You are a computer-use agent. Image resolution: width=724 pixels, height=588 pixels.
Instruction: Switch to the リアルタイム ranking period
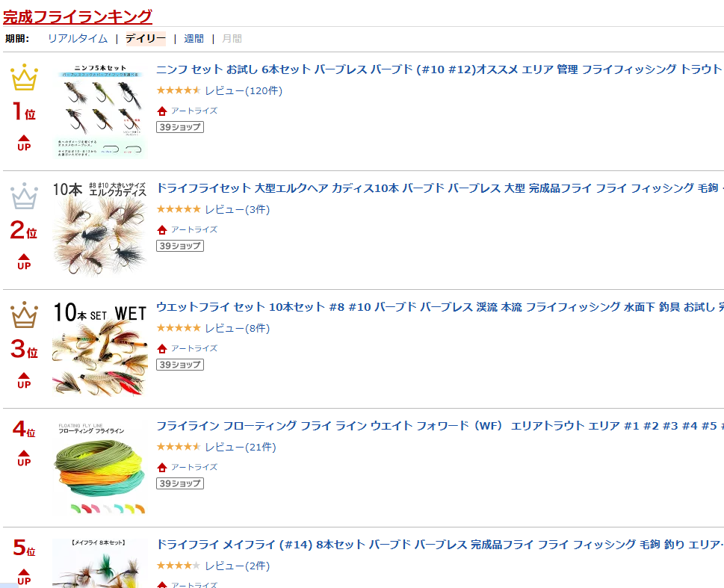[x=78, y=39]
